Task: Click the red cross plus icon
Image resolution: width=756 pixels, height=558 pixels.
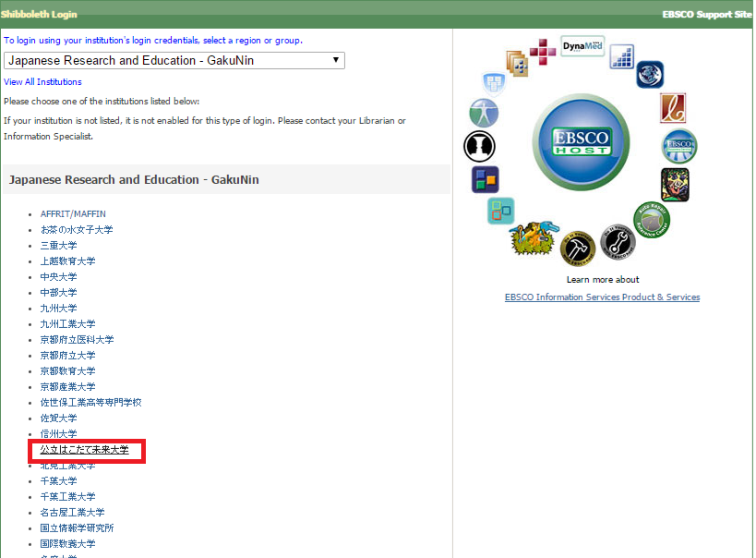Action: tap(543, 52)
